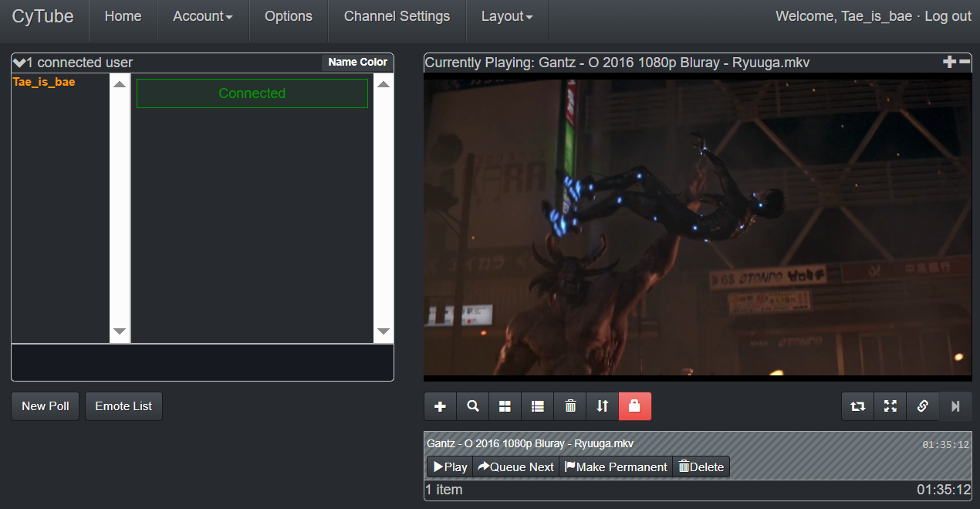Open Channel Settings
The width and height of the screenshot is (980, 509).
(x=397, y=16)
